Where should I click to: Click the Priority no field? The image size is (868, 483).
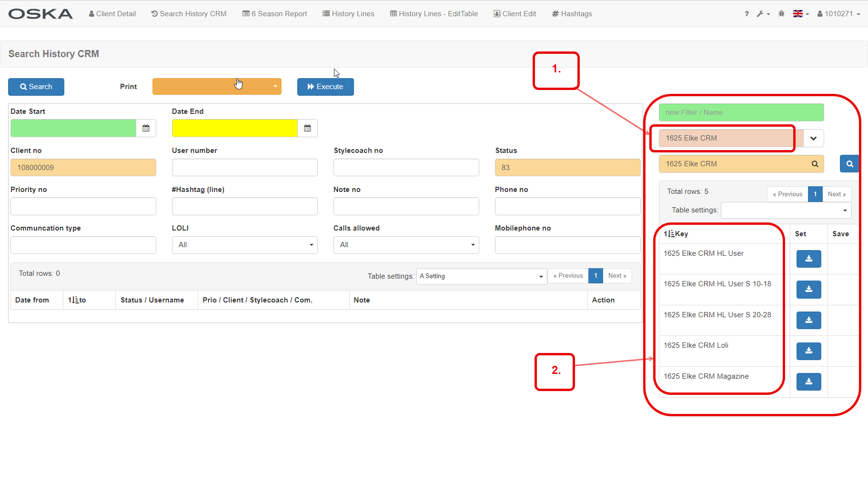[83, 206]
